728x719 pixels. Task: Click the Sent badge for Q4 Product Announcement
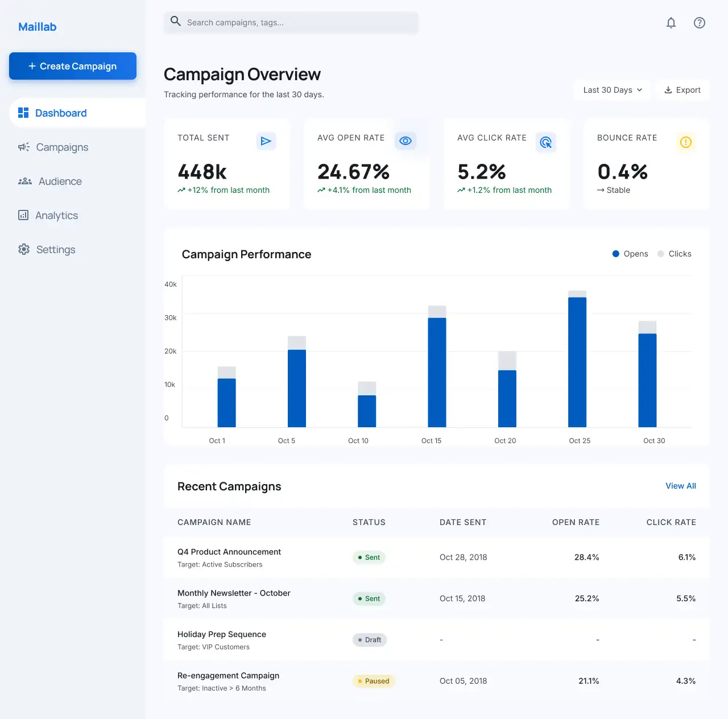click(369, 557)
